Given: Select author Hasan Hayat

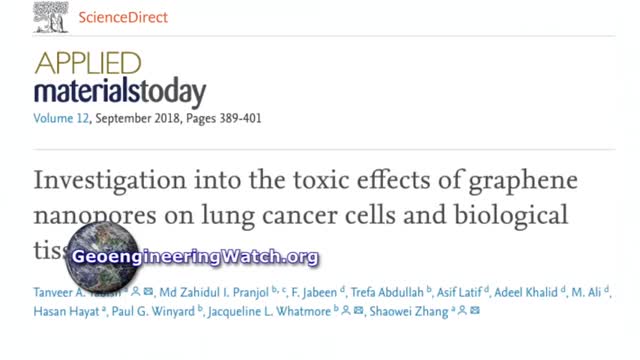Looking at the screenshot, I should tap(66, 311).
